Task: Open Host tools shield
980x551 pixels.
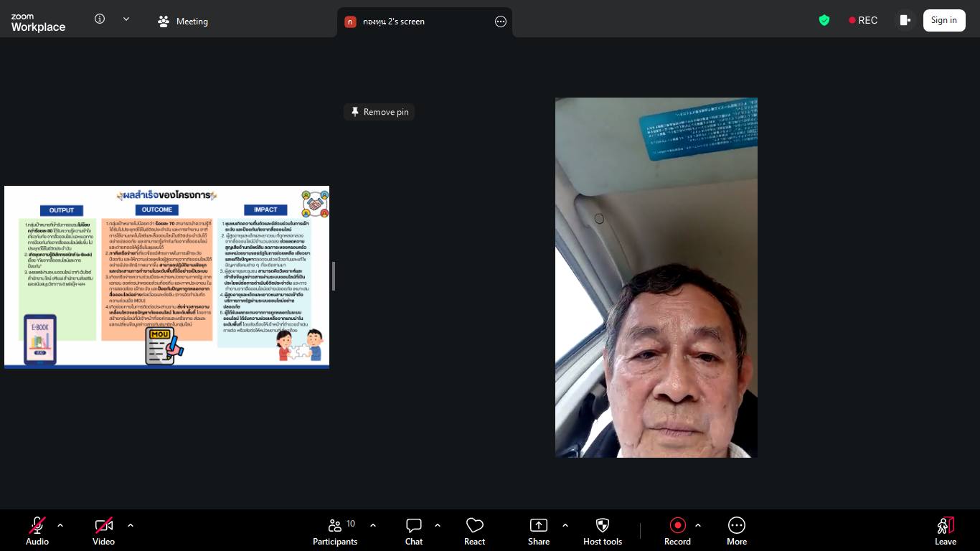Action: [x=602, y=531]
